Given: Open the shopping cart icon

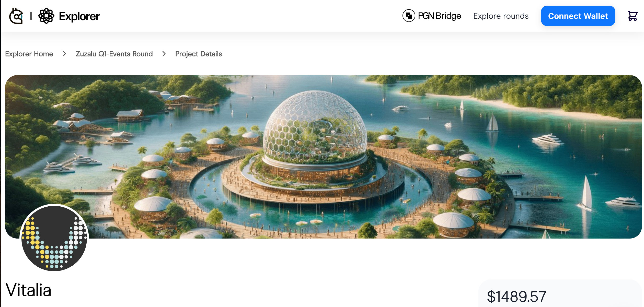Looking at the screenshot, I should pos(633,16).
